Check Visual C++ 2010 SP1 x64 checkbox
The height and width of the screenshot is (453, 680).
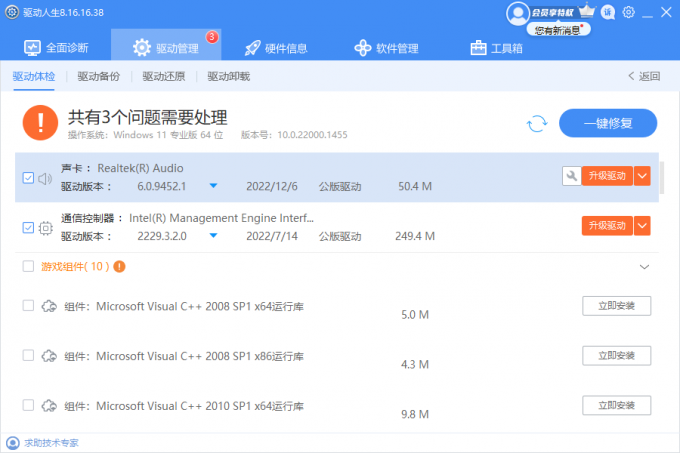coord(28,405)
